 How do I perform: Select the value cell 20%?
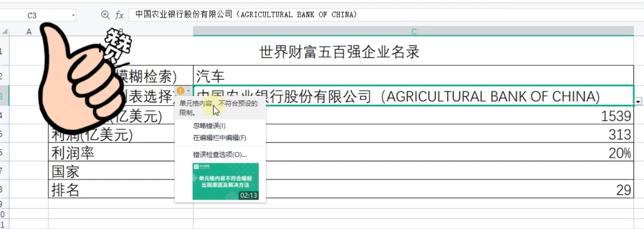[413, 153]
